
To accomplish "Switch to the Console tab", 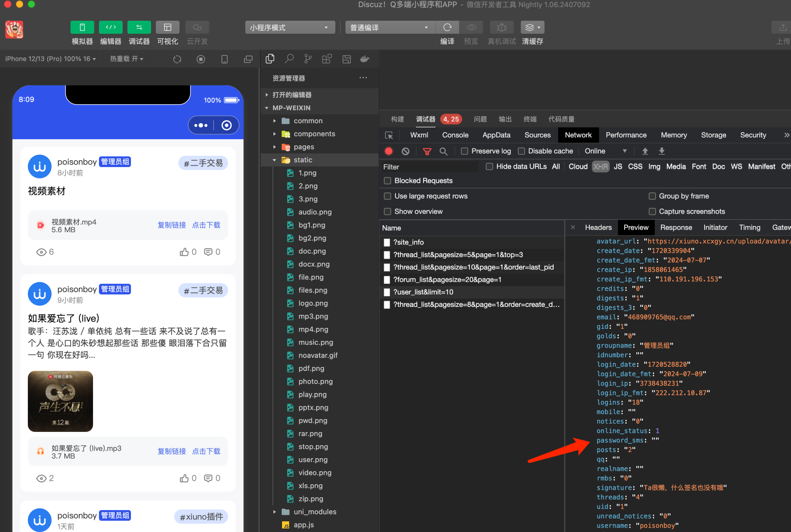I will [x=455, y=135].
